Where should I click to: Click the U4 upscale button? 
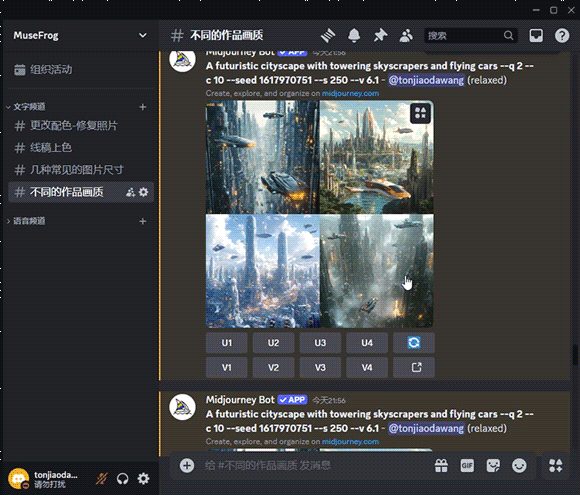coord(367,343)
